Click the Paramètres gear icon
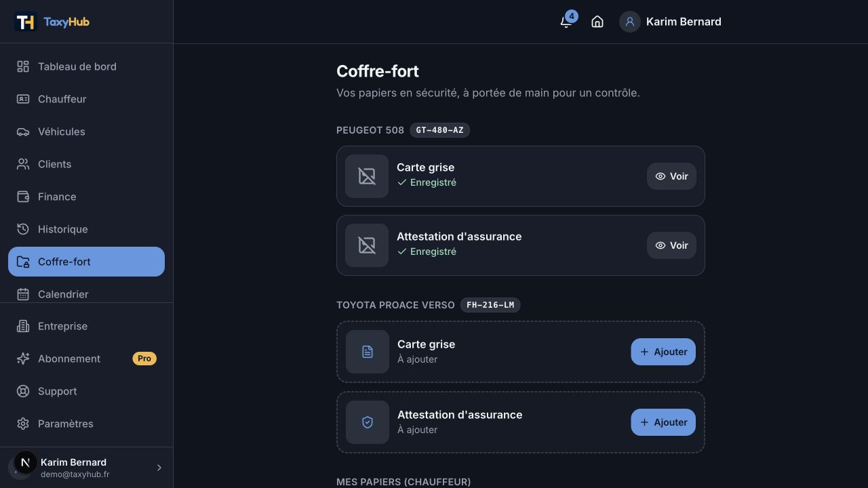868x488 pixels. 23,424
